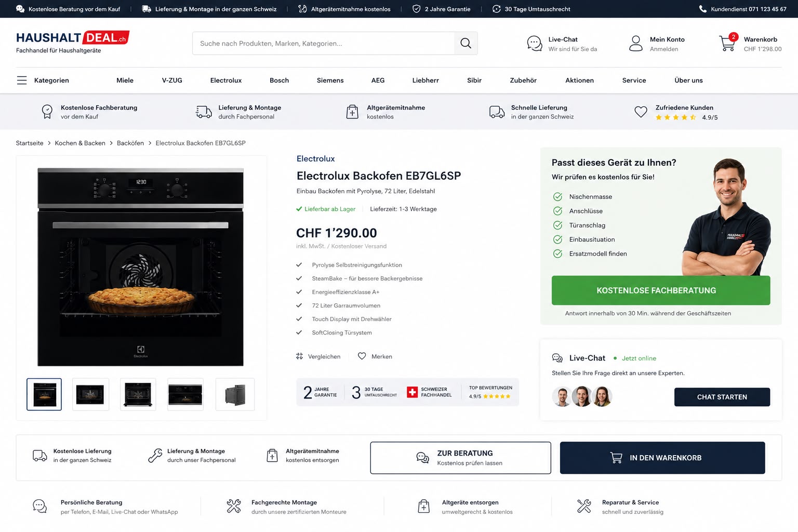Select the fourth oven control panel thumbnail
This screenshot has width=798, height=532.
(x=185, y=394)
